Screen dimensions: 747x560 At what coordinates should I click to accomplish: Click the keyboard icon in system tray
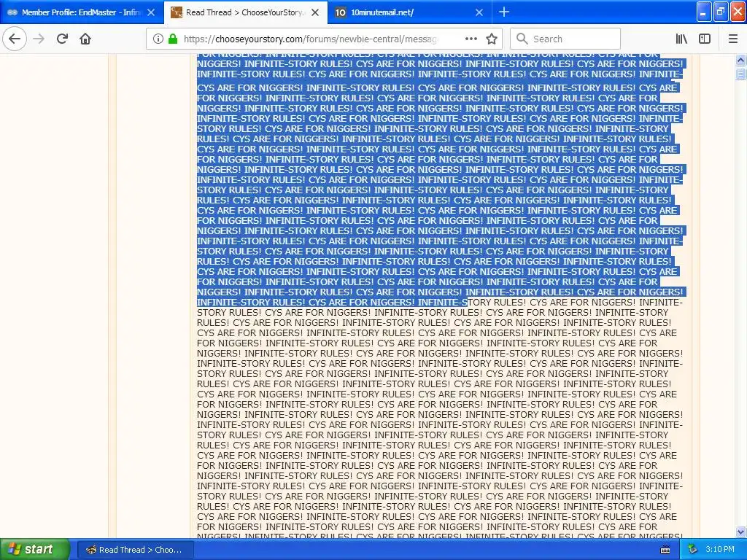(665, 550)
